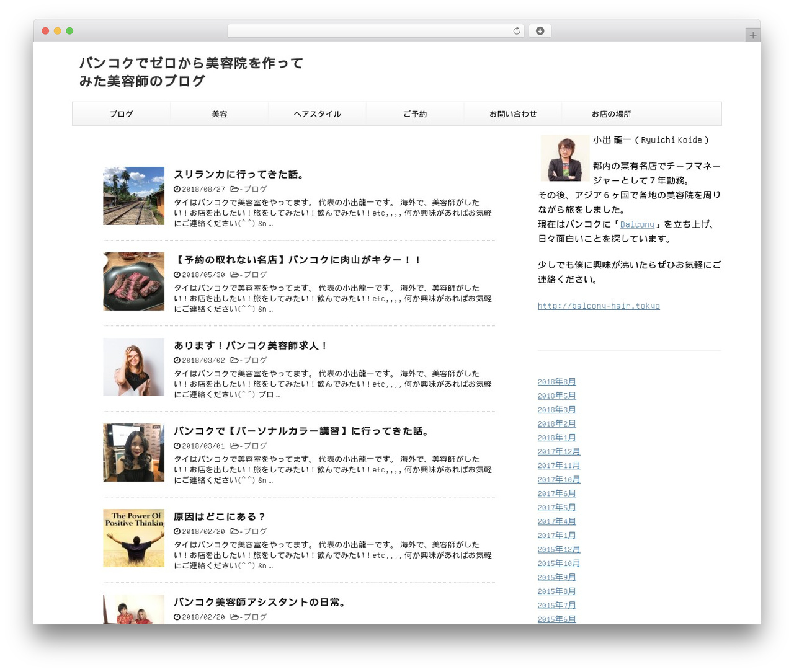This screenshot has width=794, height=672.
Task: Click the browser address bar
Action: tap(376, 31)
